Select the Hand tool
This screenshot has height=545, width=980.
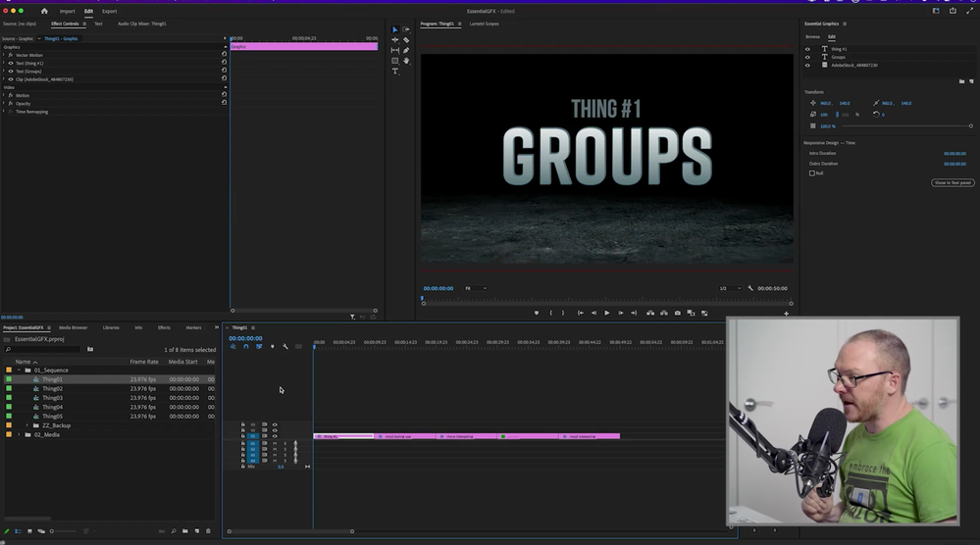click(406, 61)
